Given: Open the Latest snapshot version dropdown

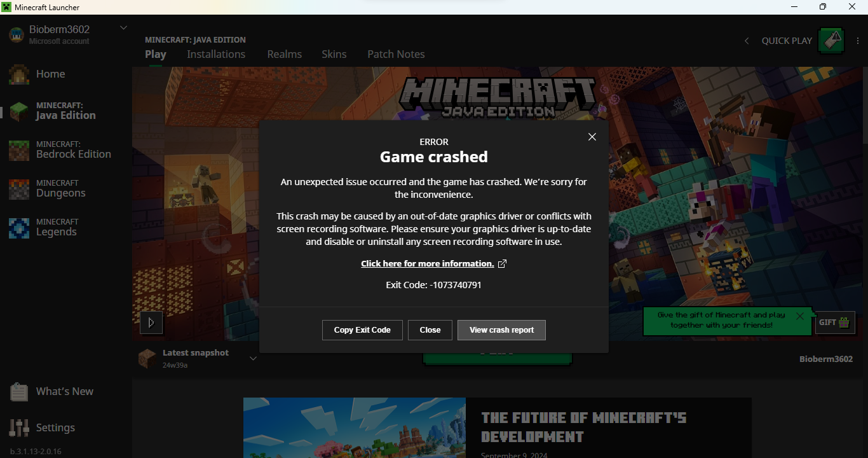Looking at the screenshot, I should click(x=253, y=358).
